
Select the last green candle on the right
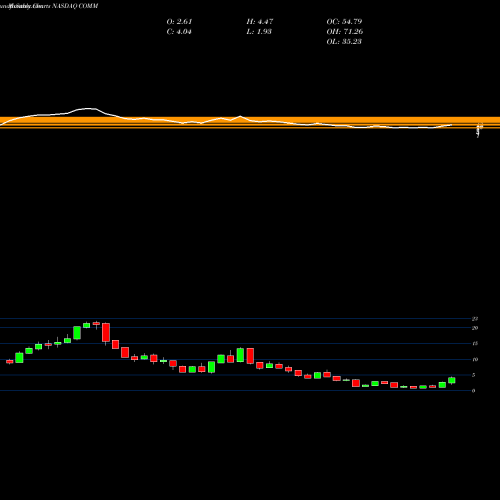pos(452,380)
